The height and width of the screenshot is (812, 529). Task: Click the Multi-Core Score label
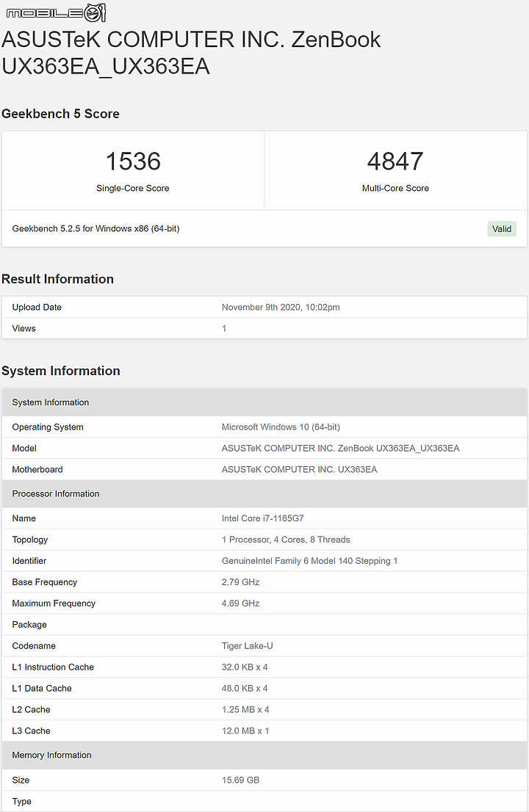(395, 189)
